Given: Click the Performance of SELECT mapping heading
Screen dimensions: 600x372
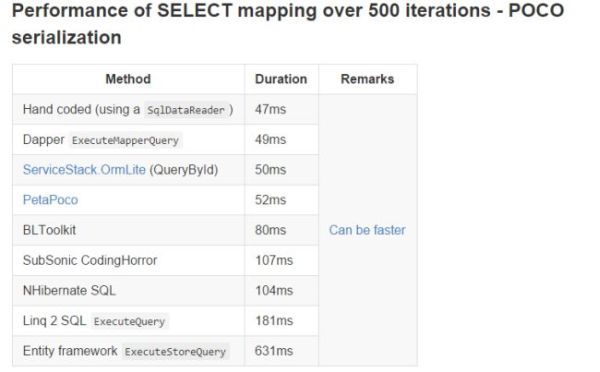Looking at the screenshot, I should [x=288, y=24].
